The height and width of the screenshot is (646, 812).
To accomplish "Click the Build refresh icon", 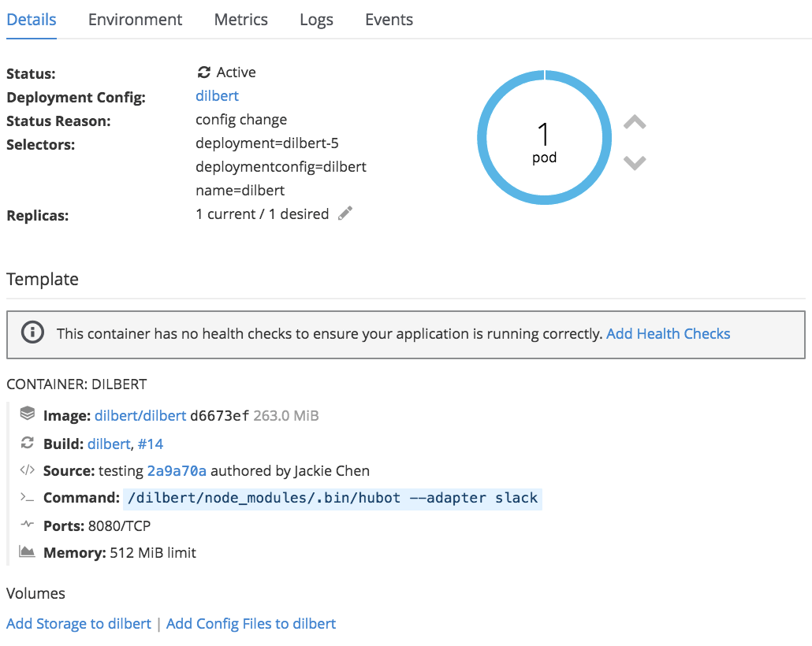I will pos(28,443).
